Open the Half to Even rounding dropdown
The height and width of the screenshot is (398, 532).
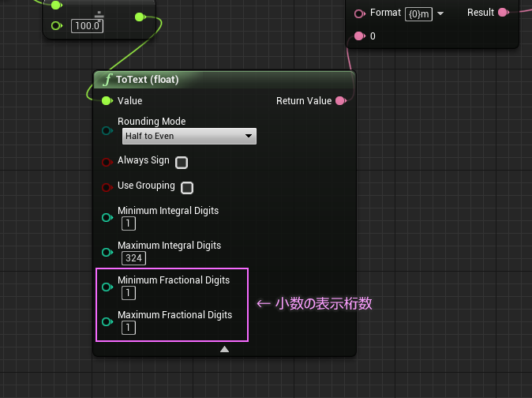tap(189, 136)
